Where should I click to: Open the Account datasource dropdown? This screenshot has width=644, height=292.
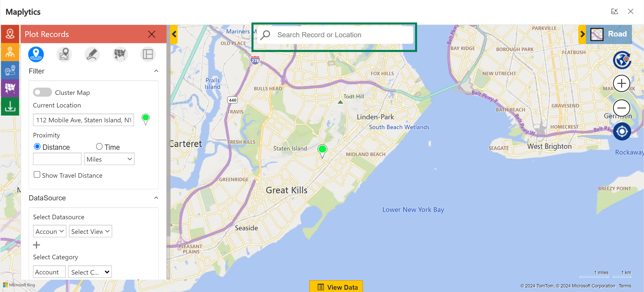tap(49, 231)
